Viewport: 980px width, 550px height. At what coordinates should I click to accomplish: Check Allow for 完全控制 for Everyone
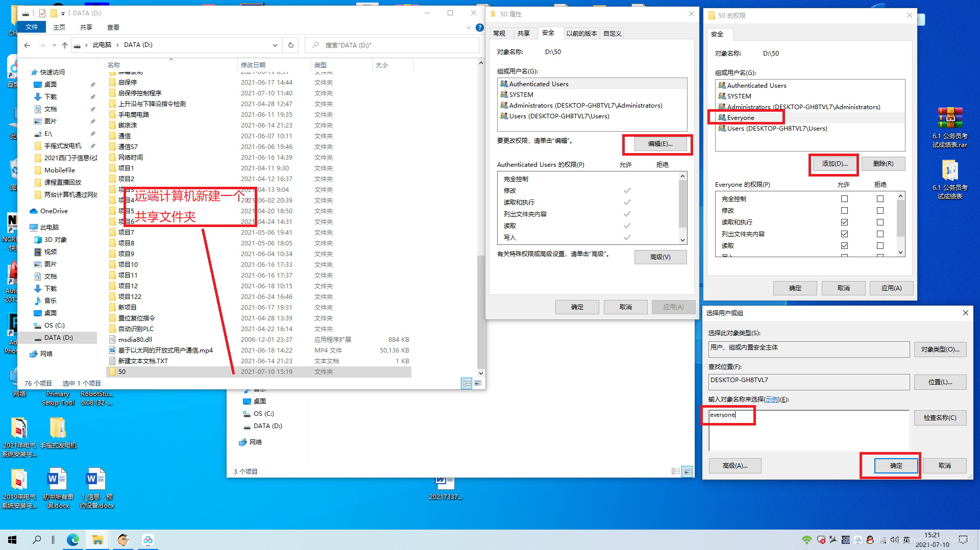point(844,199)
